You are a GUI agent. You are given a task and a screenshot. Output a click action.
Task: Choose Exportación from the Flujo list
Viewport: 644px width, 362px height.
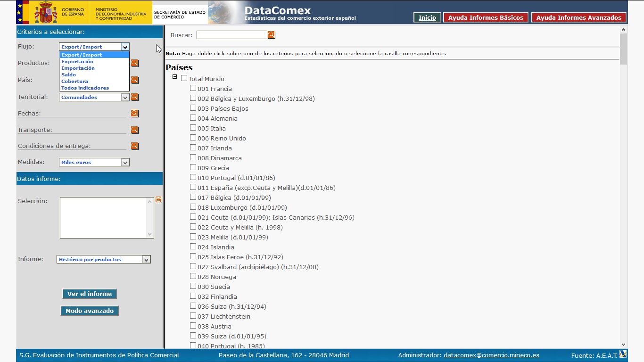94,61
